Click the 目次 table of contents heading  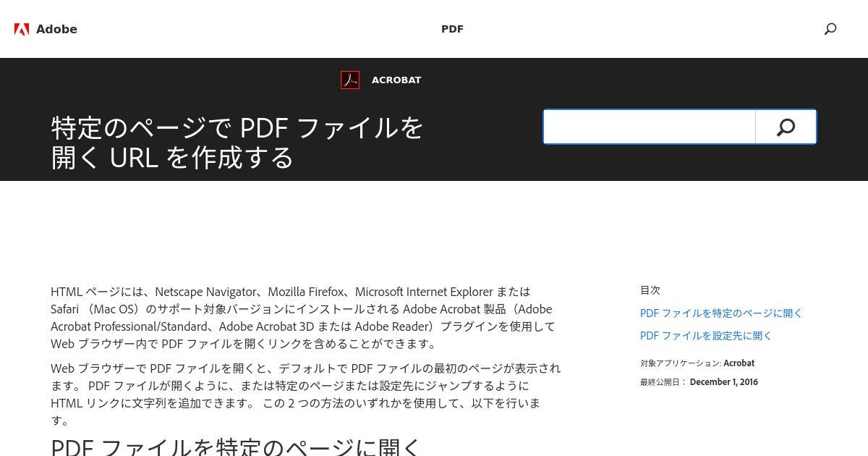click(x=650, y=290)
